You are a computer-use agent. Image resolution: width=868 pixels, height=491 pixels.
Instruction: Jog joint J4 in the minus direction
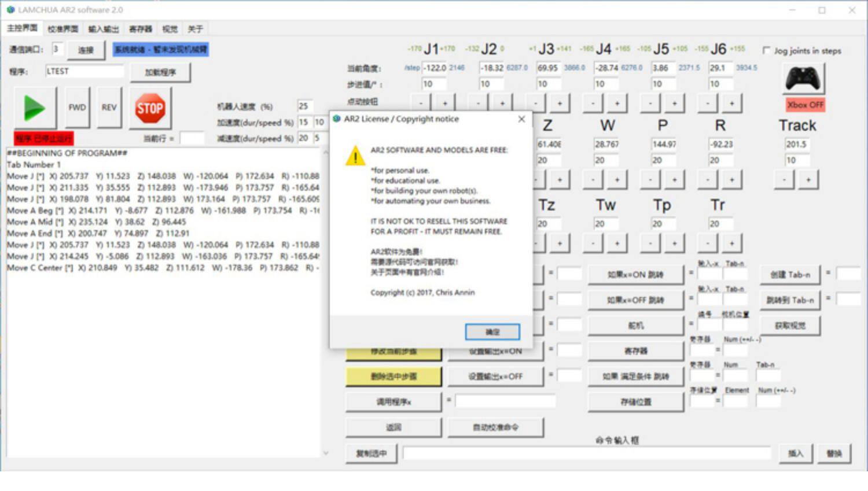[593, 103]
